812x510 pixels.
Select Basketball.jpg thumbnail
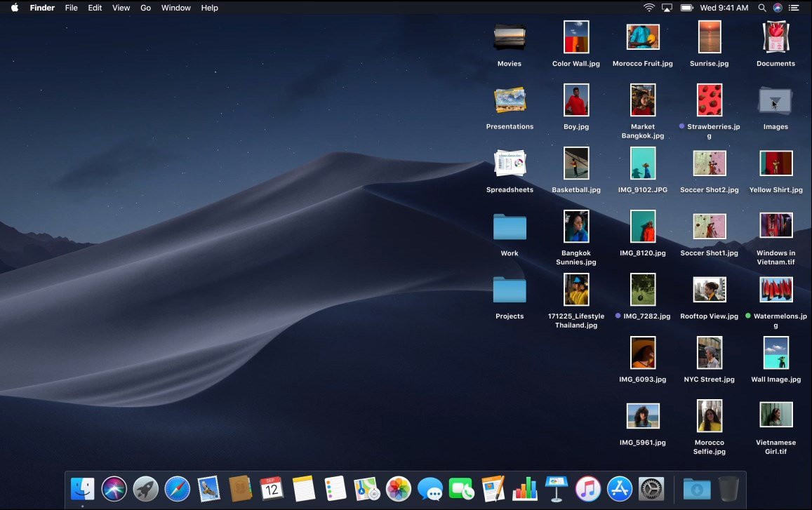tap(576, 163)
